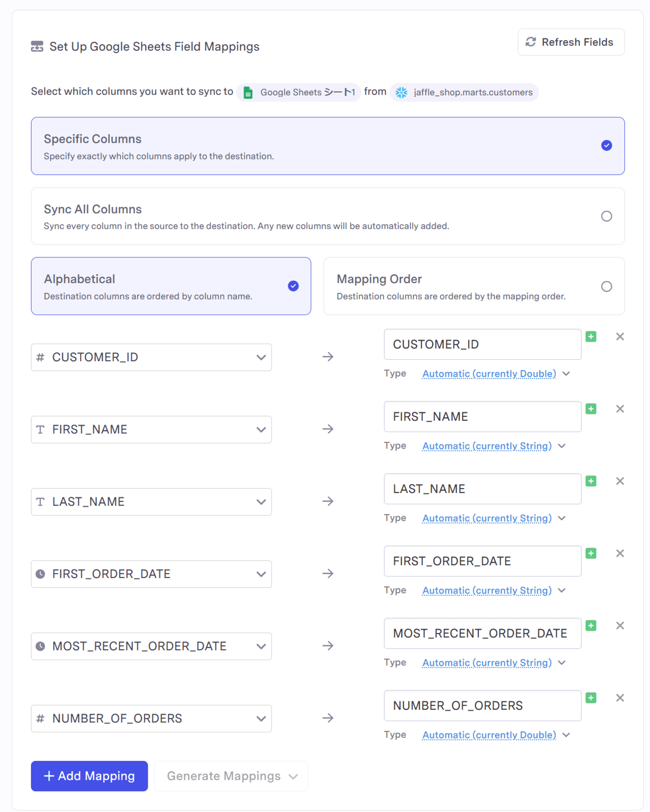Change FIRST_ORDER_DATE type from Automatic String

point(494,590)
